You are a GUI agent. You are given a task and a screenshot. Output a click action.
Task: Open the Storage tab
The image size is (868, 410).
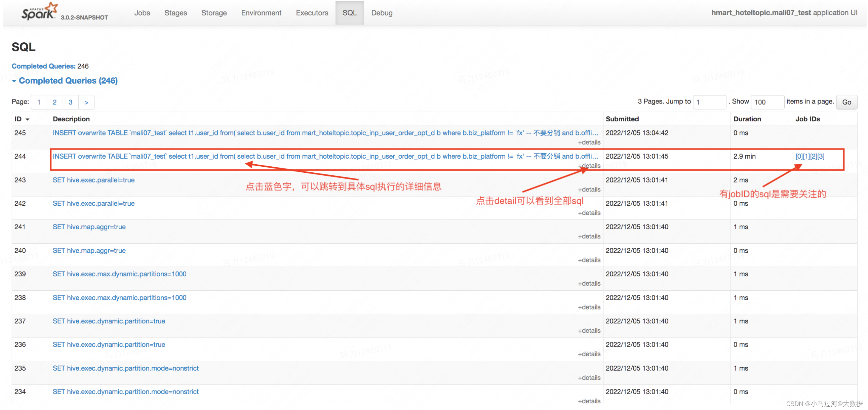tap(214, 12)
